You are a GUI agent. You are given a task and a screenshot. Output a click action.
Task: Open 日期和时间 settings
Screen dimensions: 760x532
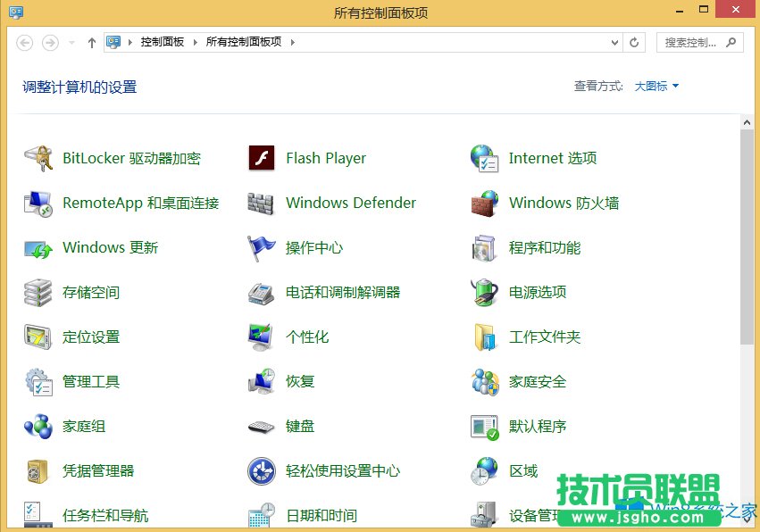321,515
